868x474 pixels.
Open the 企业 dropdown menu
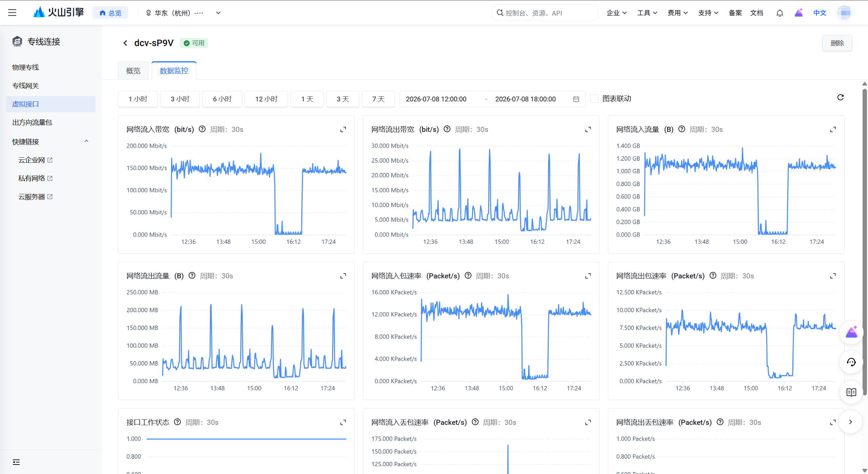tap(617, 13)
